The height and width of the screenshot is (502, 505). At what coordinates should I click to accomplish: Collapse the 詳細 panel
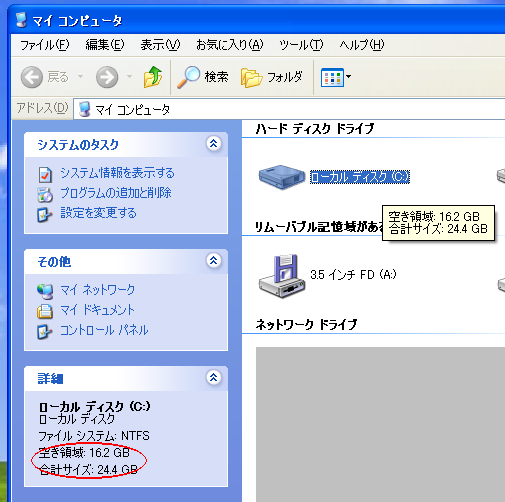tap(213, 377)
